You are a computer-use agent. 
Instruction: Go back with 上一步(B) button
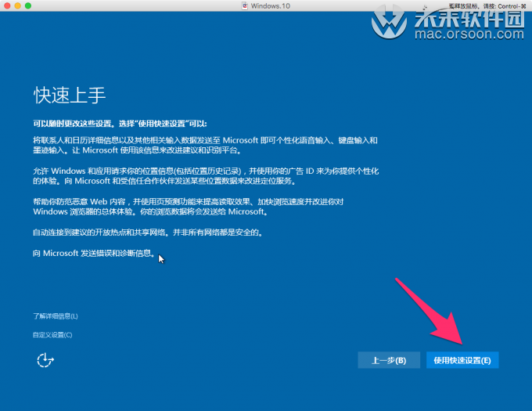point(389,360)
